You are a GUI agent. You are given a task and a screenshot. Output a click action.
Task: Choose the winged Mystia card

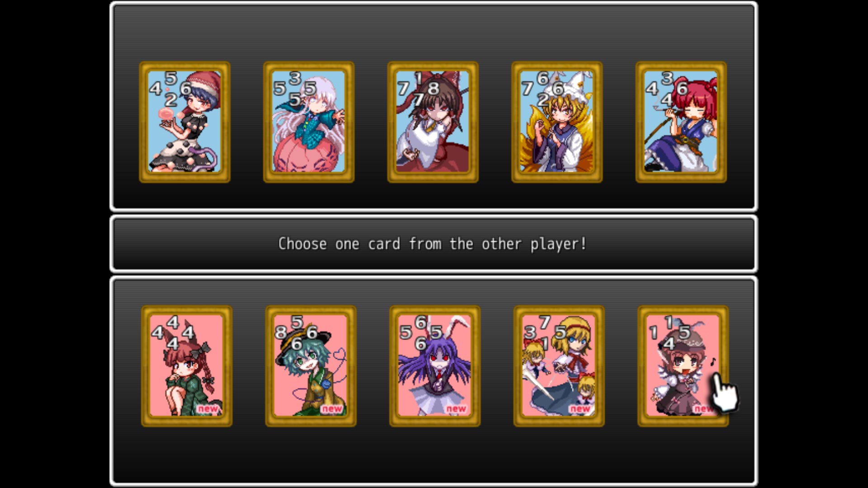683,366
